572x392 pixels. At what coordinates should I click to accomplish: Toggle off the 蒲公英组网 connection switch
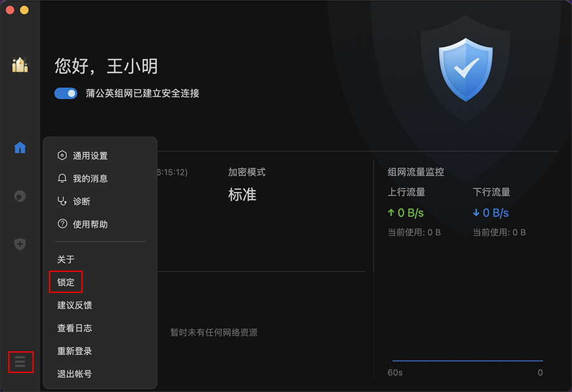[65, 93]
